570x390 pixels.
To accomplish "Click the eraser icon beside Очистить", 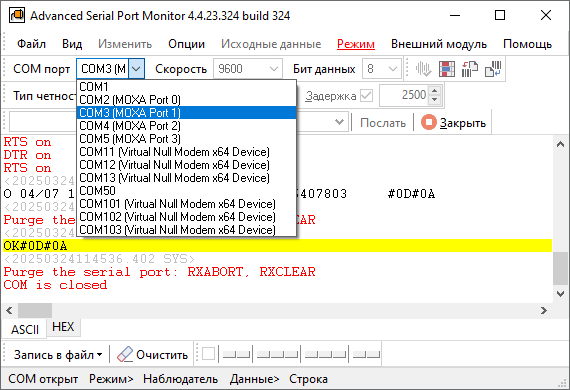I will click(x=125, y=354).
